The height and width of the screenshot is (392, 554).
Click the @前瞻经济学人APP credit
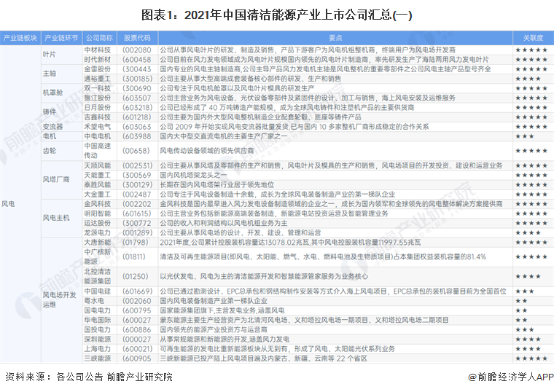(x=511, y=377)
